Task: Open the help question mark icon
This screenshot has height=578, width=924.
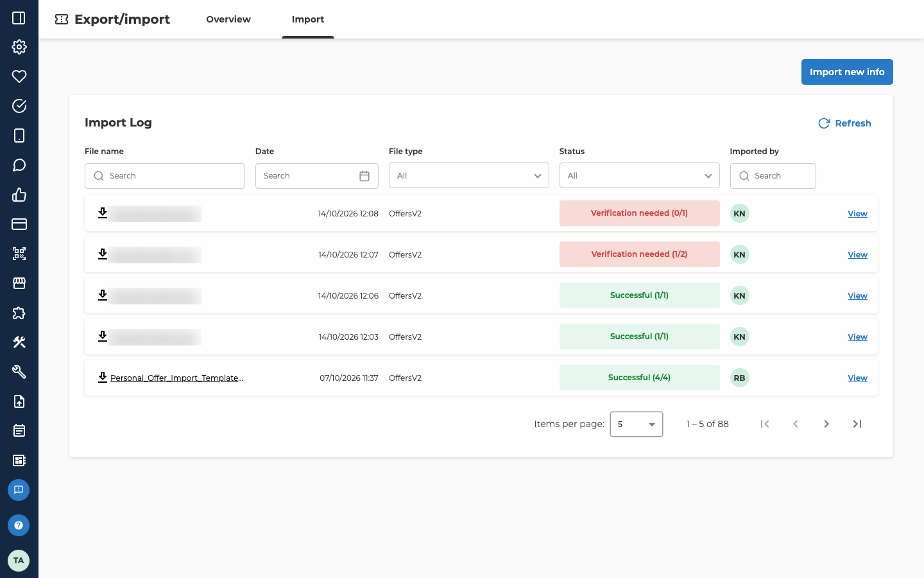Action: (x=19, y=525)
